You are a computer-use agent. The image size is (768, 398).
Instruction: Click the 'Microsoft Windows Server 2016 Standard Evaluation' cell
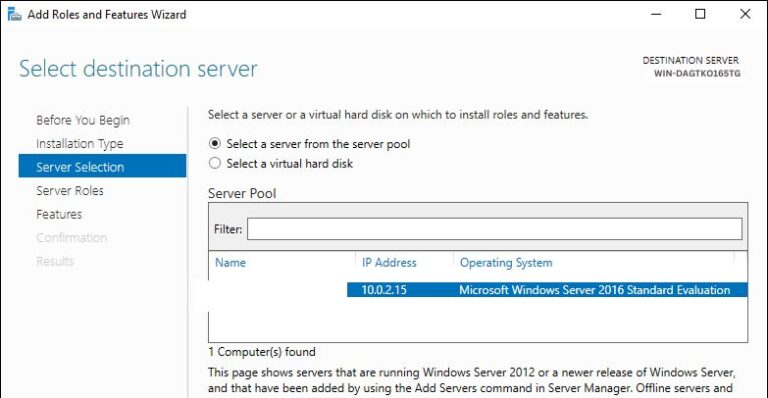point(594,290)
